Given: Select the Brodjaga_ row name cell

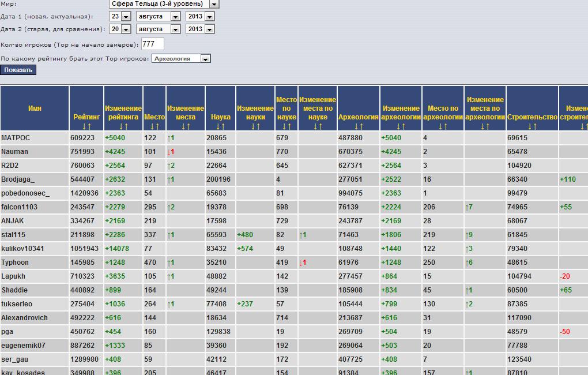Looking at the screenshot, I should [x=18, y=179].
